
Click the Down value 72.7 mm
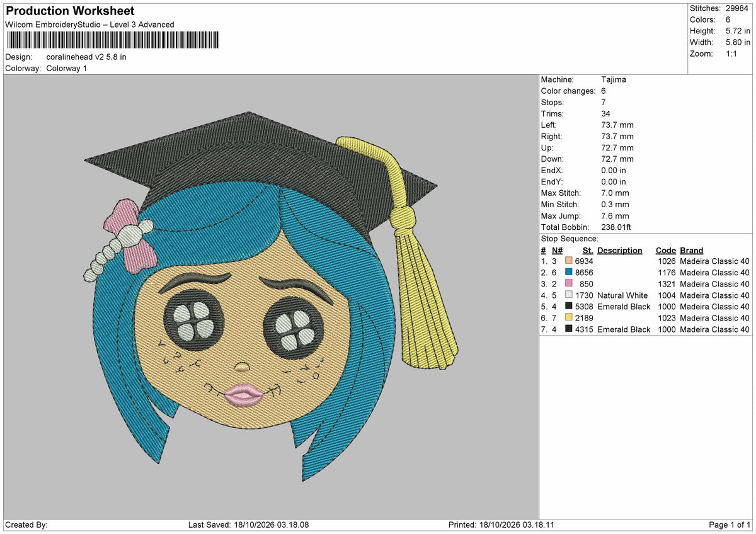coord(617,159)
